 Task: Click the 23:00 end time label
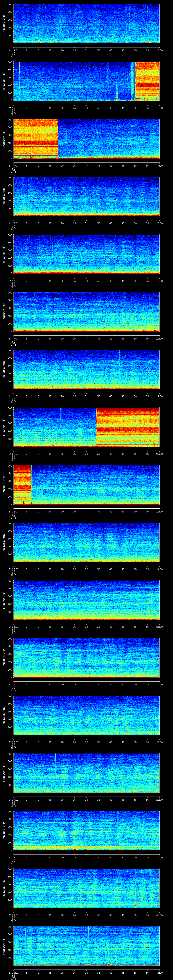pyautogui.click(x=159, y=511)
